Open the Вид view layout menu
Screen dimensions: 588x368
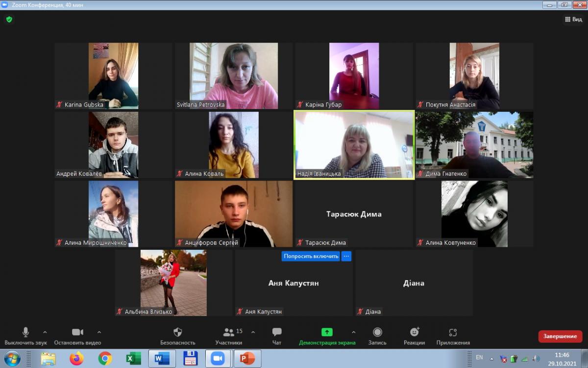click(573, 20)
